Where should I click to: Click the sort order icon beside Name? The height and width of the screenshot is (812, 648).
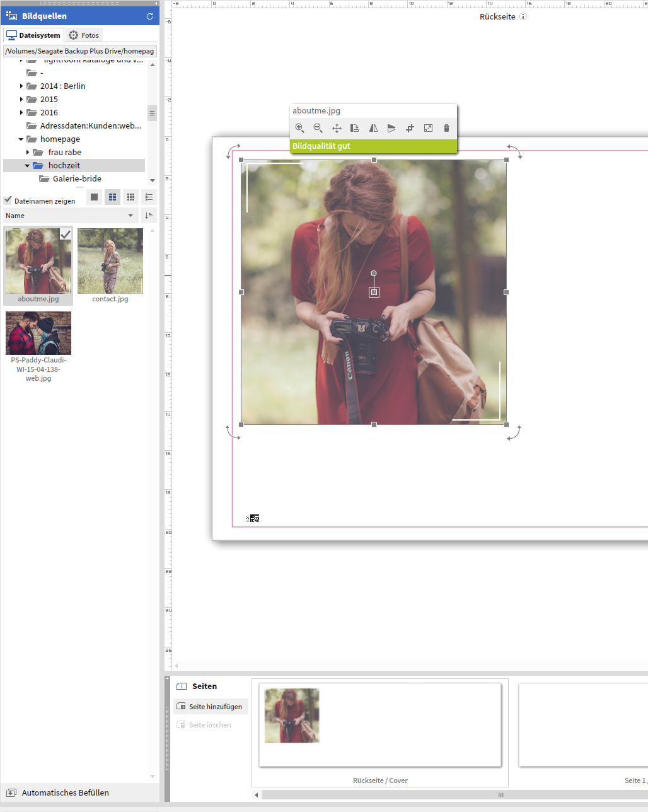tap(149, 216)
